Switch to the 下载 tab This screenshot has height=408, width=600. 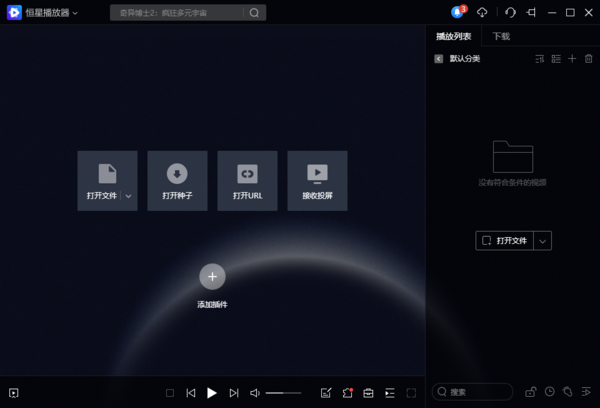(500, 36)
